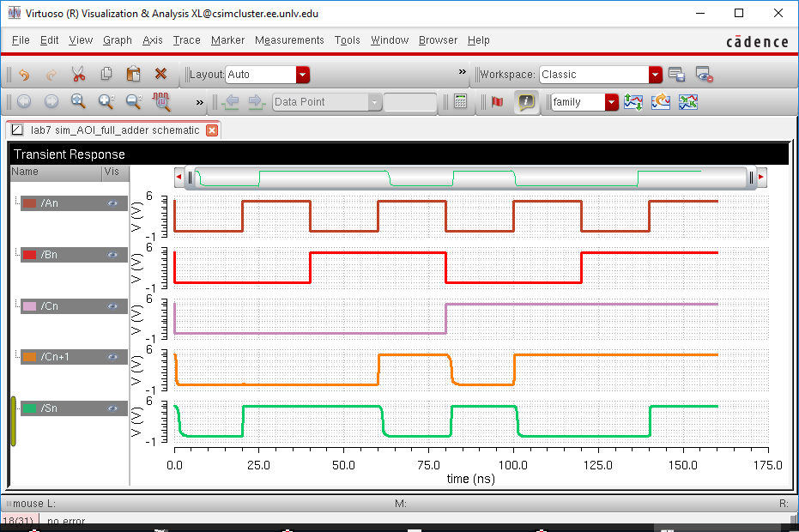Viewport: 799px width, 532px height.
Task: Click the red flag marker icon
Action: [497, 102]
